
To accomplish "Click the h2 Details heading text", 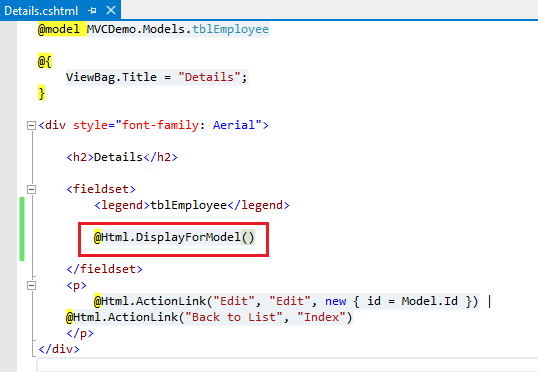I will tap(118, 157).
